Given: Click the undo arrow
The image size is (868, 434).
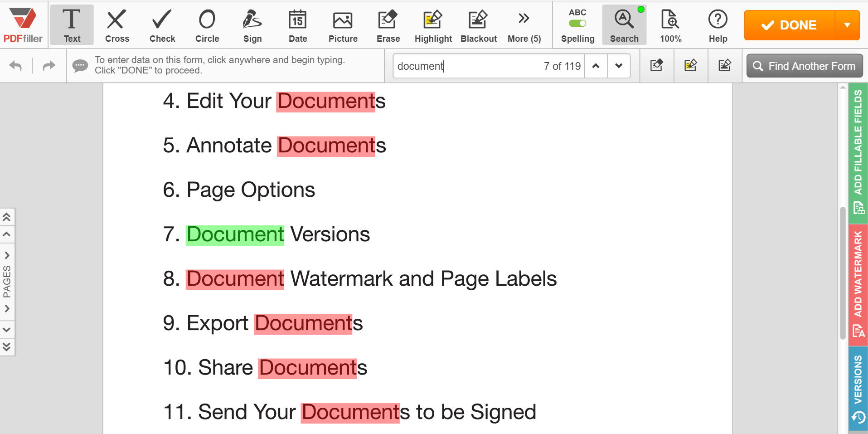Looking at the screenshot, I should [x=15, y=66].
